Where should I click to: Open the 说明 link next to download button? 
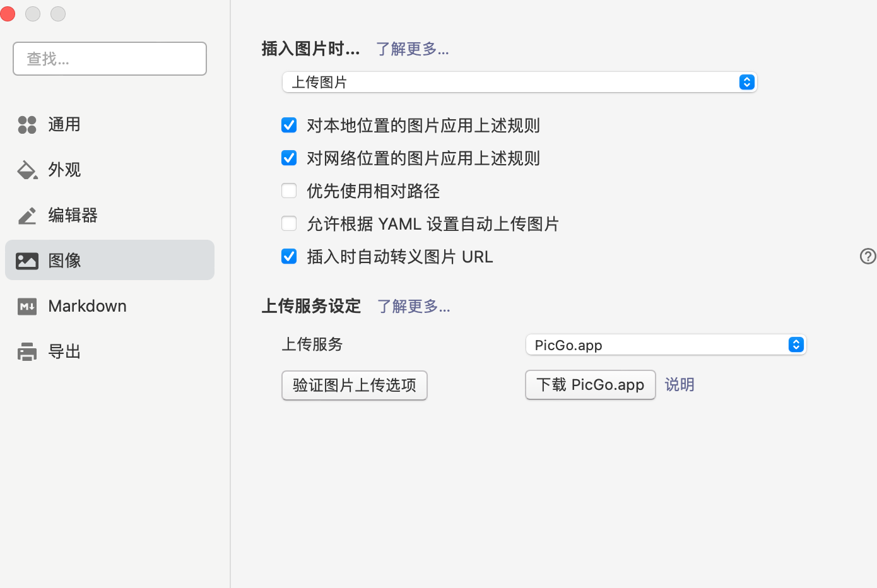(x=680, y=385)
